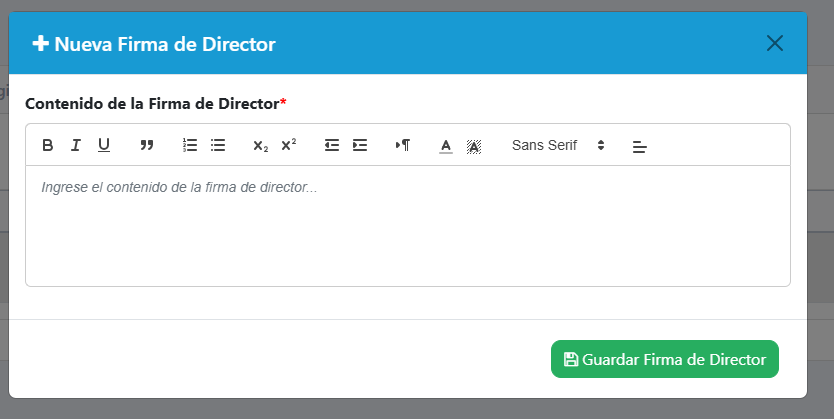Increase paragraph indent

click(x=360, y=145)
